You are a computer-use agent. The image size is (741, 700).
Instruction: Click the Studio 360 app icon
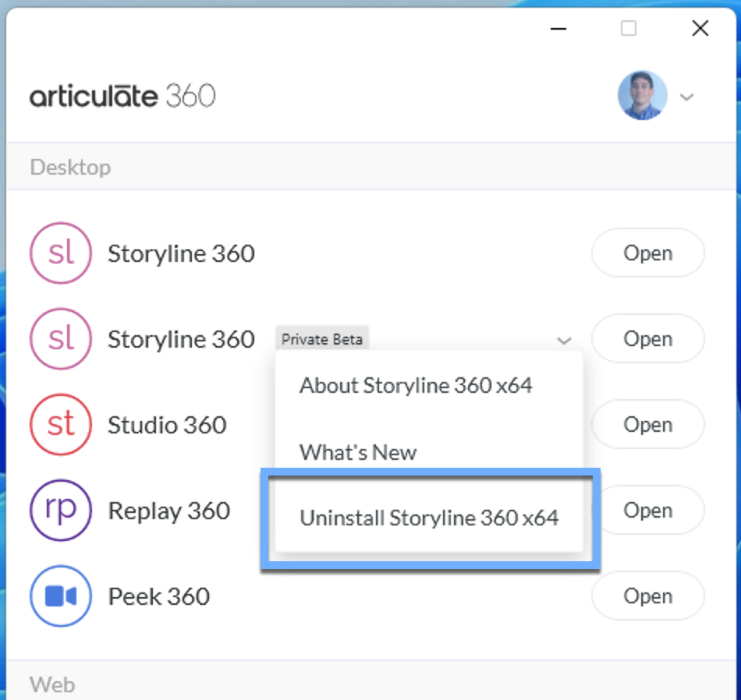[61, 425]
